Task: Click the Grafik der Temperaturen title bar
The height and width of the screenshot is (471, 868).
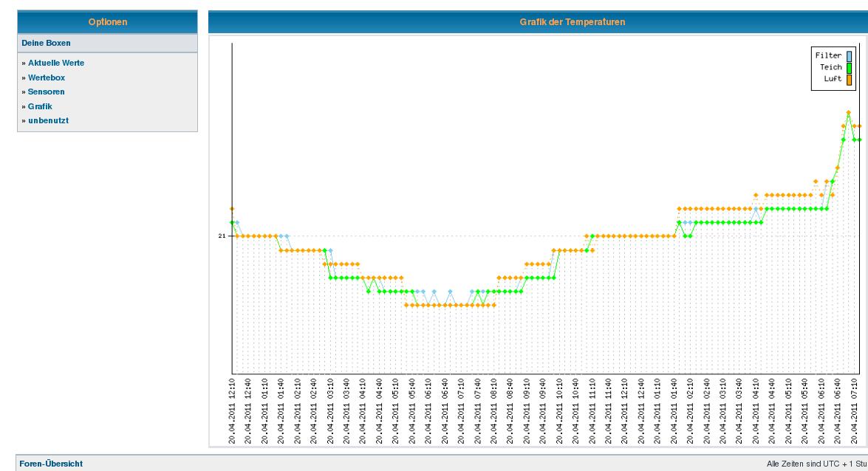Action: pos(573,22)
